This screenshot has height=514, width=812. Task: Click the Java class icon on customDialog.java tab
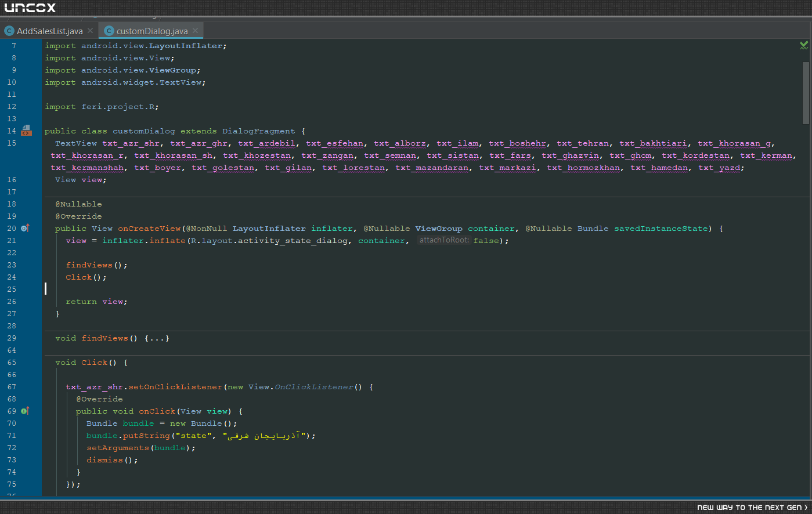pyautogui.click(x=109, y=31)
